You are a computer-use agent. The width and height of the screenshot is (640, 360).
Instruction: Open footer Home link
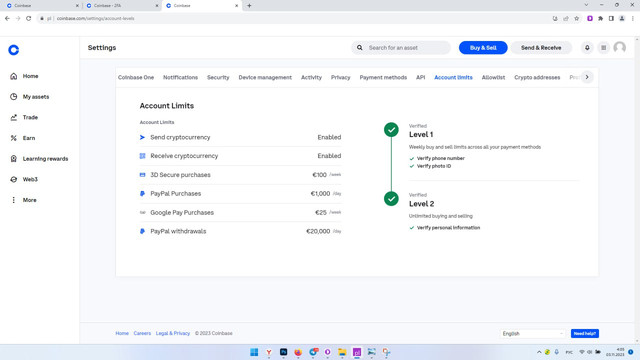click(x=122, y=333)
